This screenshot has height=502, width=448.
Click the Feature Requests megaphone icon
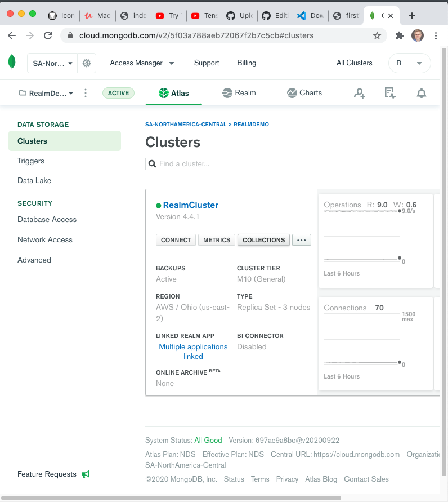coord(86,474)
